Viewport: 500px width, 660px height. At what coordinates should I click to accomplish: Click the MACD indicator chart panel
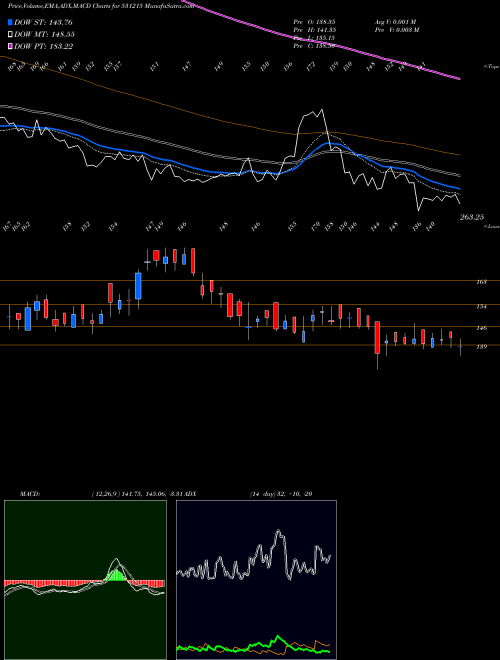[x=85, y=580]
